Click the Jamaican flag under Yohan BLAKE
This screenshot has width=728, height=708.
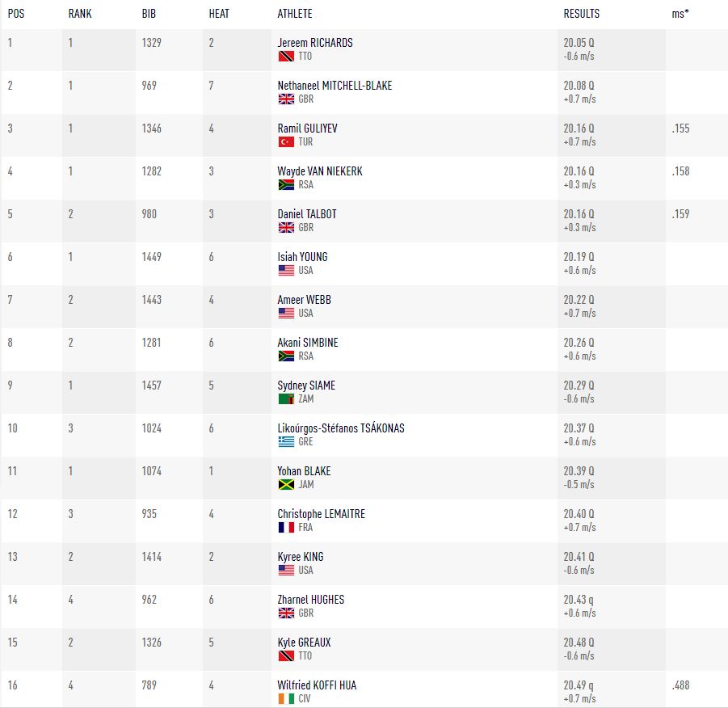(x=286, y=485)
